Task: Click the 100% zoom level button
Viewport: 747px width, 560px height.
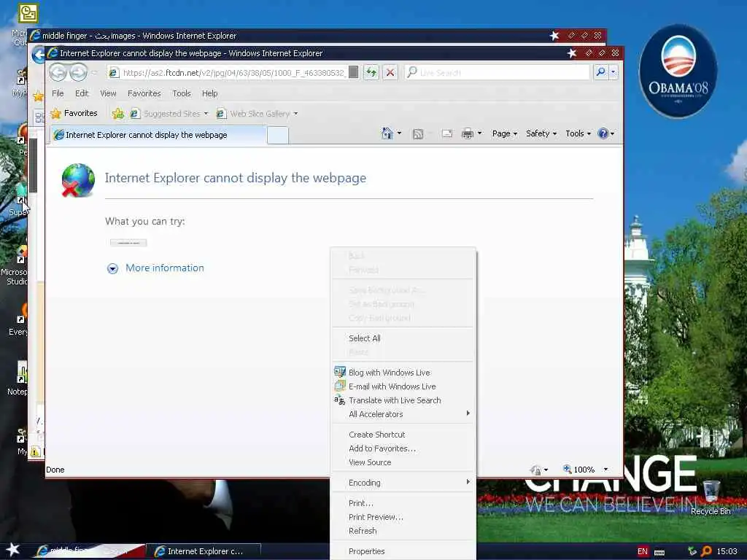Action: 578,469
